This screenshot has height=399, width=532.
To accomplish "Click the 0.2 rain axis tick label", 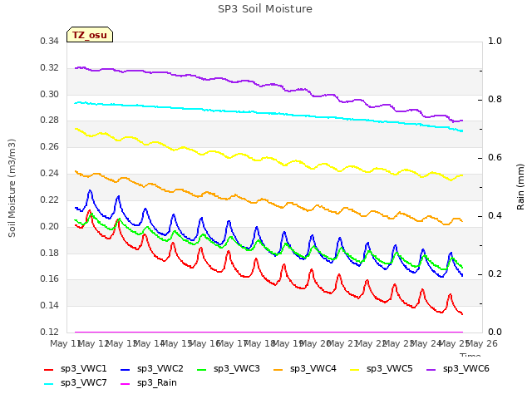I will click(x=495, y=274).
